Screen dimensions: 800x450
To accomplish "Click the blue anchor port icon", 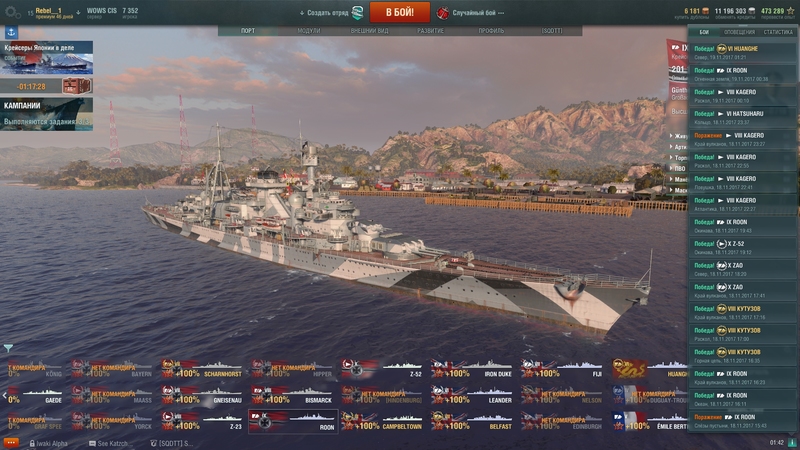I will pyautogui.click(x=11, y=33).
